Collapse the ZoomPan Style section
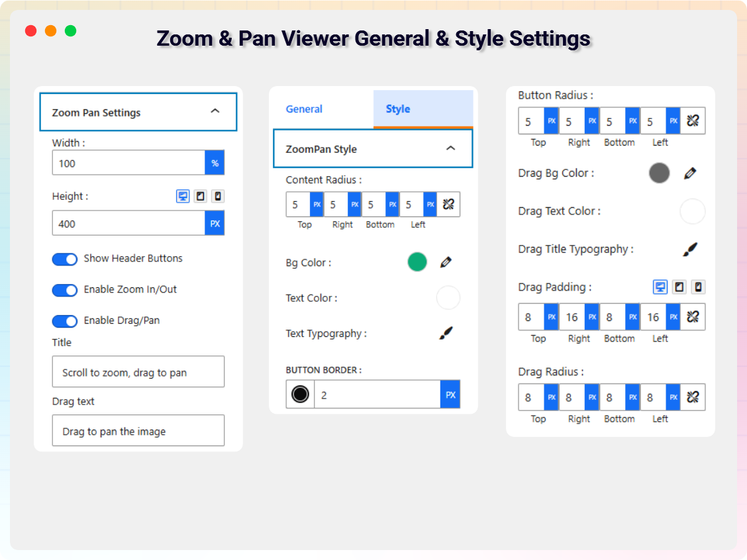The width and height of the screenshot is (747, 560). [450, 149]
